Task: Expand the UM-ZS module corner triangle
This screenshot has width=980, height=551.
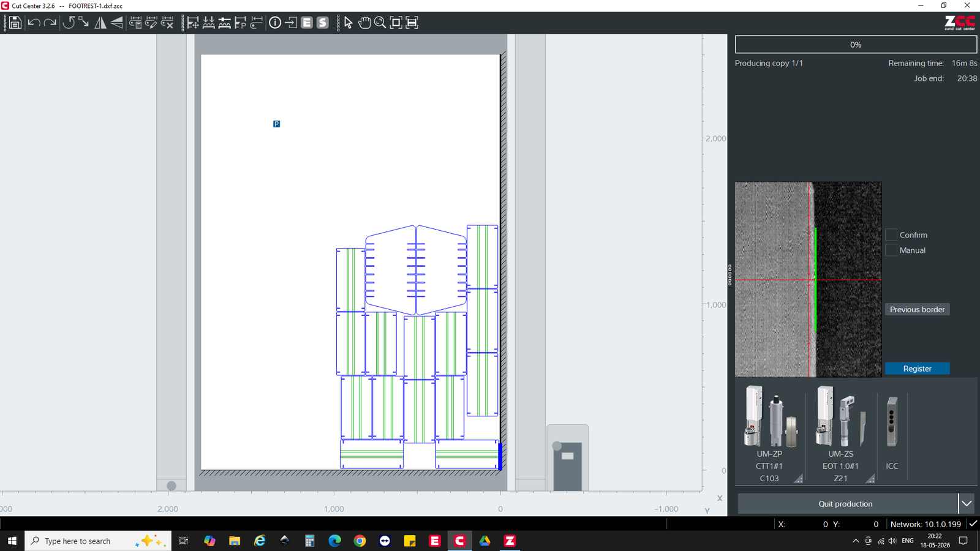Action: (x=870, y=479)
